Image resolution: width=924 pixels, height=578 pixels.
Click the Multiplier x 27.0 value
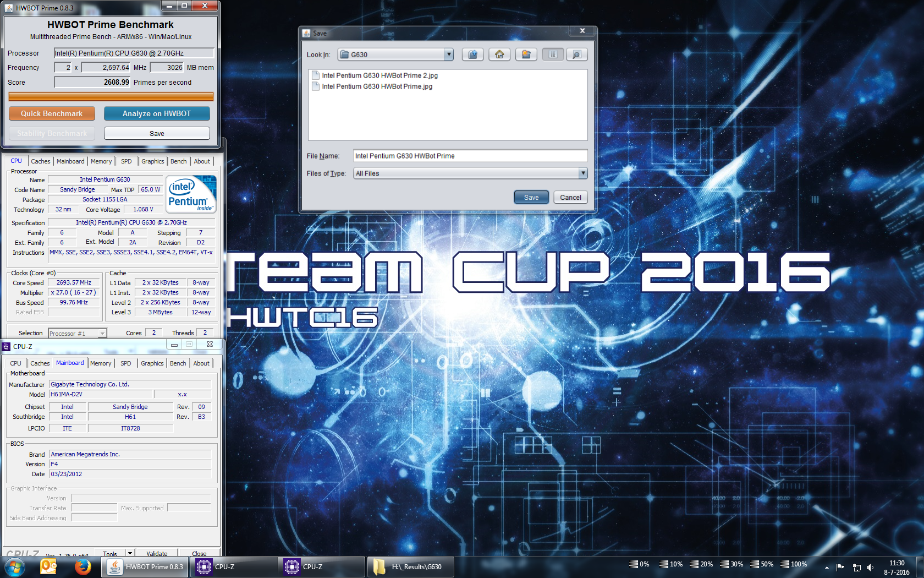coord(74,292)
